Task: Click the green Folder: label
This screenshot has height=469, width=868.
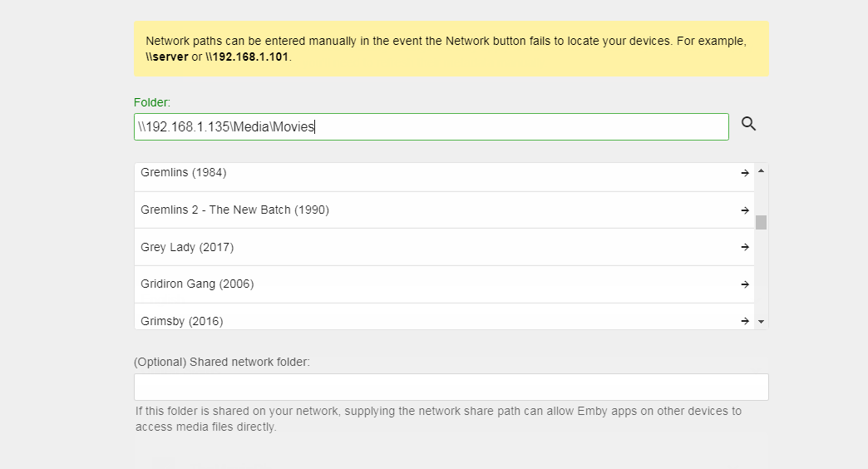Action: [x=152, y=102]
